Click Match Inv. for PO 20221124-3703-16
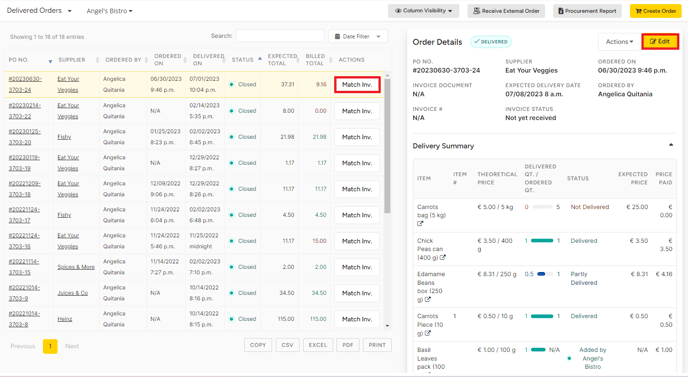 point(357,241)
